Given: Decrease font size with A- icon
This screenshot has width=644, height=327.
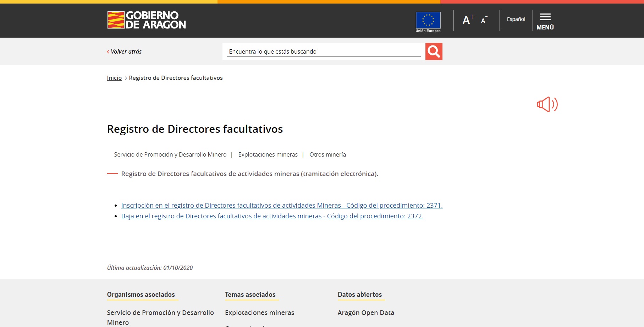Looking at the screenshot, I should click(484, 20).
